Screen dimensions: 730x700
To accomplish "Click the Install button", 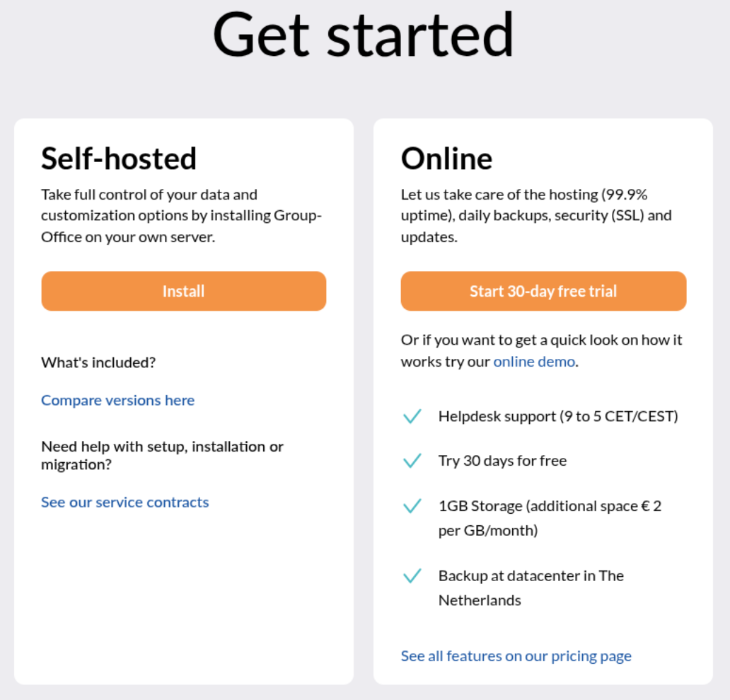I will tap(183, 291).
